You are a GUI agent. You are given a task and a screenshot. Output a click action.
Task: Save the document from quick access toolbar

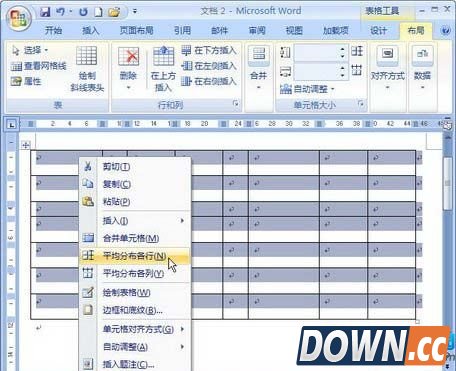click(45, 12)
